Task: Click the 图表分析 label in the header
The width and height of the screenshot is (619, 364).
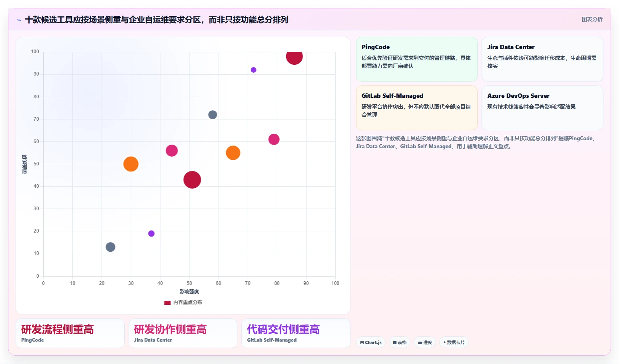Action: coord(592,19)
